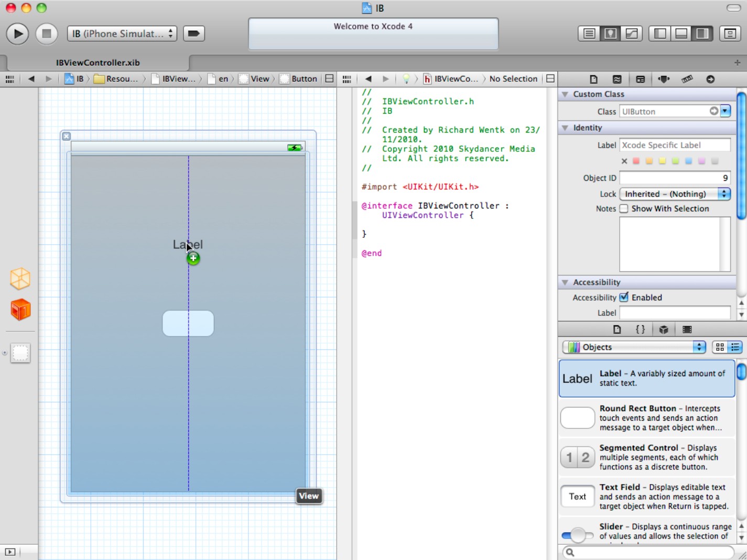
Task: Add a new tab with the plus icon
Action: click(737, 62)
